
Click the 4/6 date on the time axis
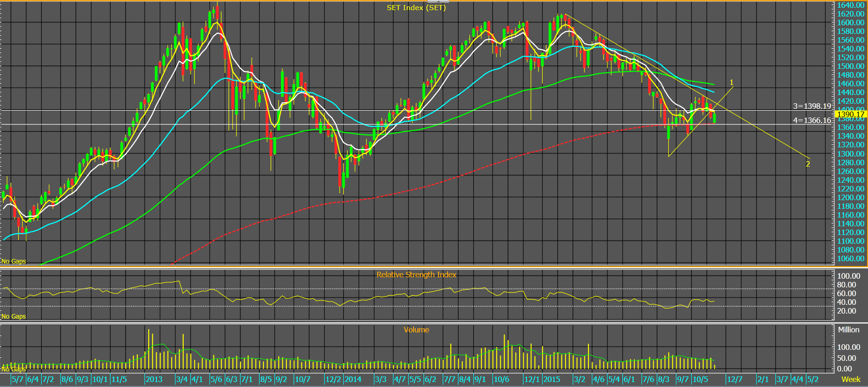coord(599,379)
